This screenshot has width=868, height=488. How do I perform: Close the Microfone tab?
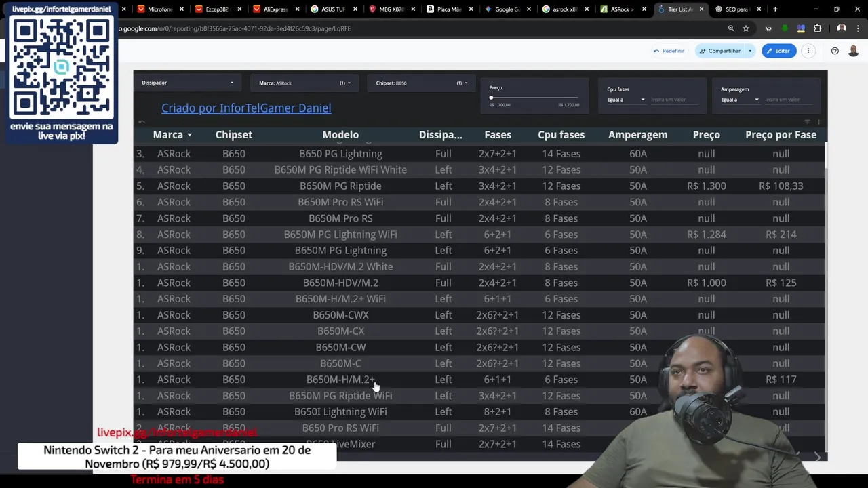click(x=181, y=9)
